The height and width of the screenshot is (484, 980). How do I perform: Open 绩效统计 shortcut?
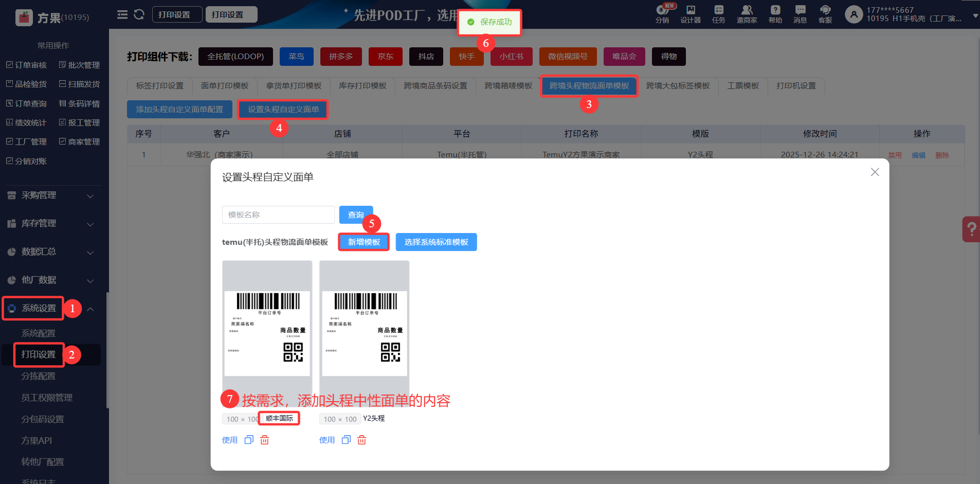(26, 122)
